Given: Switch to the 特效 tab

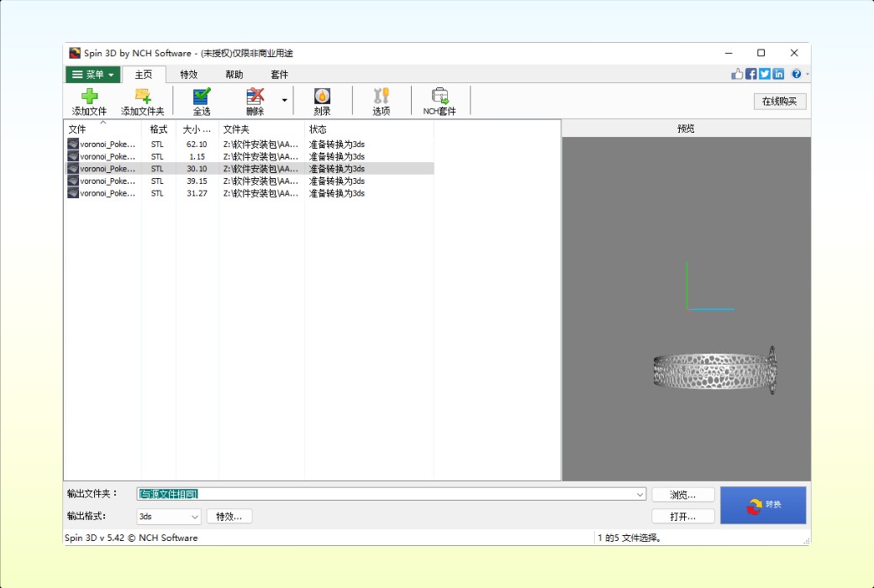Looking at the screenshot, I should point(188,74).
